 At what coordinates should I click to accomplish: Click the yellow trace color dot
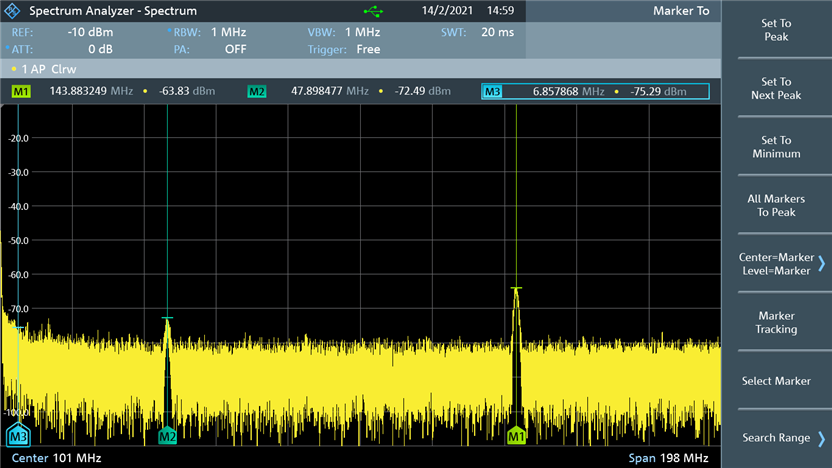click(x=12, y=70)
